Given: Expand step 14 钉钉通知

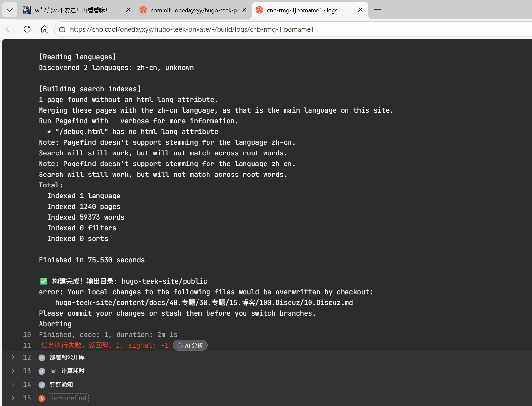Looking at the screenshot, I should point(13,384).
